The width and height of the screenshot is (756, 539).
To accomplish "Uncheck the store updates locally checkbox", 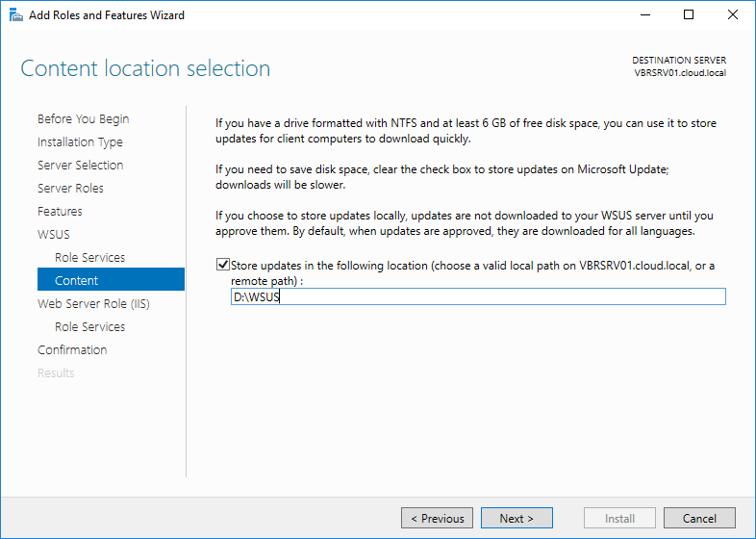I will [x=224, y=265].
